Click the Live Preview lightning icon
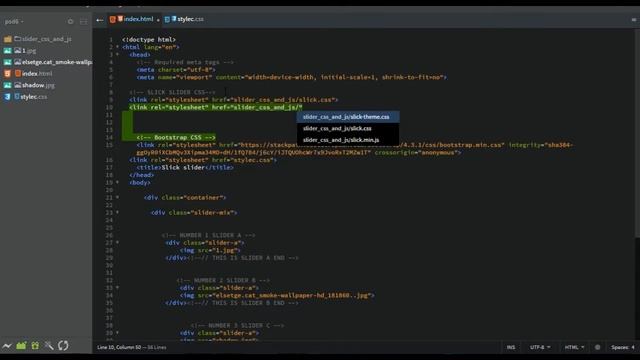Viewport: 640px width, 360px height. click(7, 346)
